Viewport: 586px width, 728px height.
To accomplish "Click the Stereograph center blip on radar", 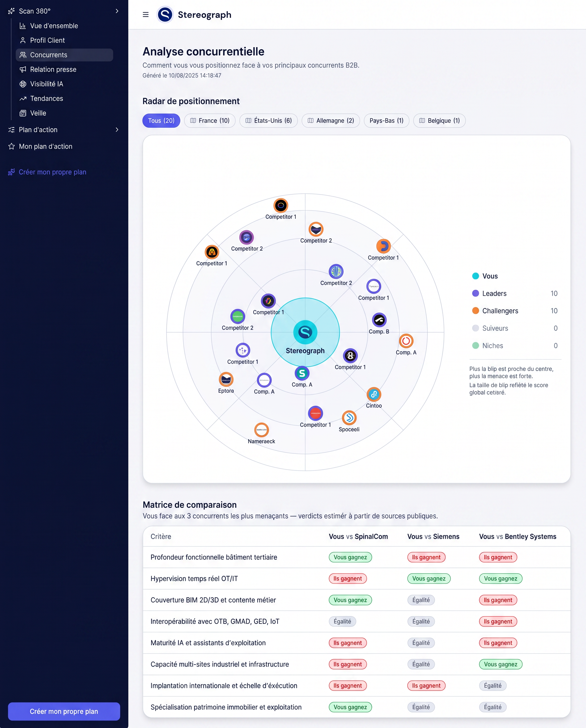I will [305, 332].
